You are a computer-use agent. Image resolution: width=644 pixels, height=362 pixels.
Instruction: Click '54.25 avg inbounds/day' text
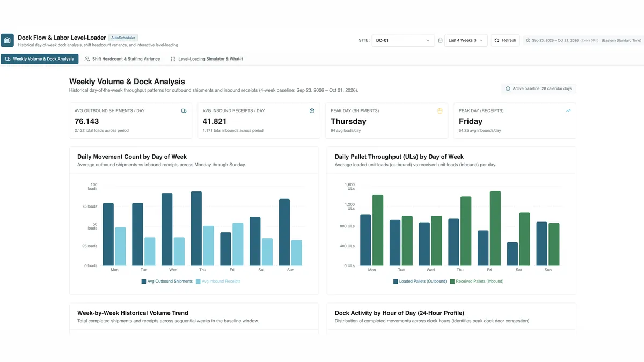coord(480,130)
